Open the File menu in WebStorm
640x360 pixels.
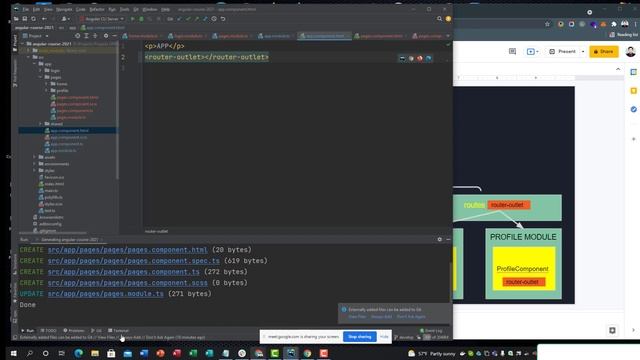coord(26,9)
